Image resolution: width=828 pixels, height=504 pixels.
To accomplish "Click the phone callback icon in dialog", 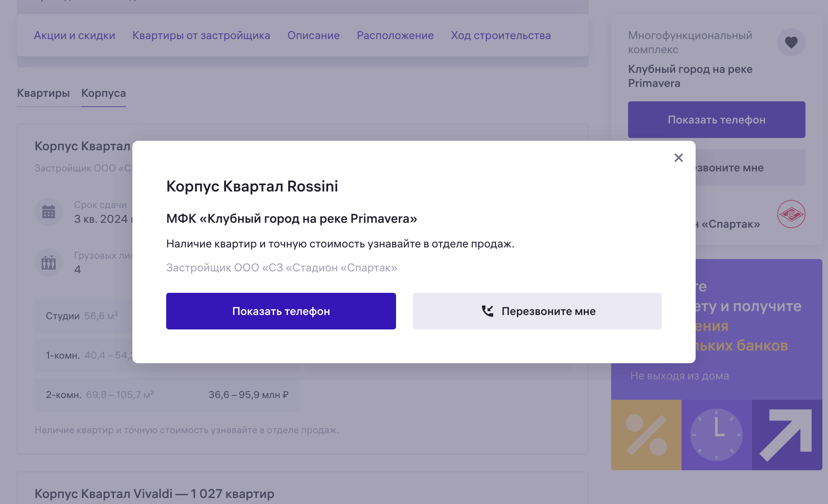I will 488,311.
